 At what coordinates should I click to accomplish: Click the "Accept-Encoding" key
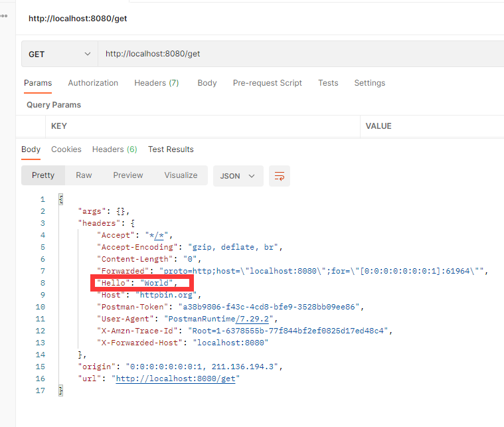[x=137, y=247]
